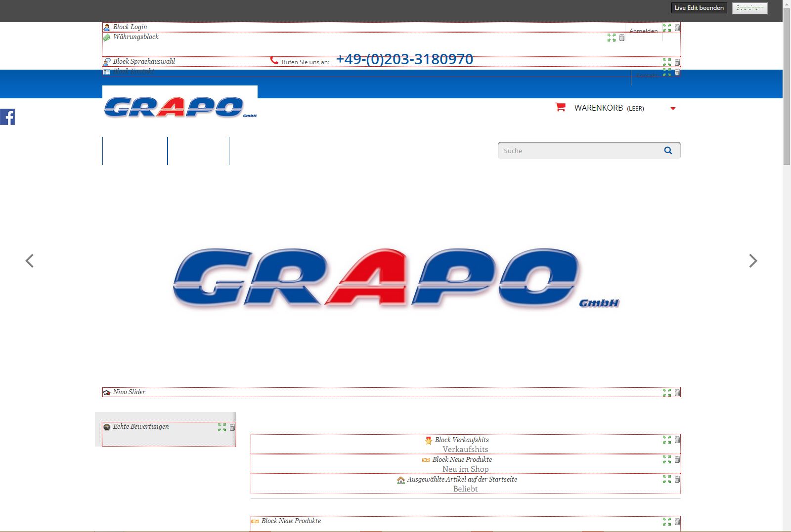The width and height of the screenshot is (791, 532).
Task: Click the star icon of Block Verkaufshits
Action: 429,440
